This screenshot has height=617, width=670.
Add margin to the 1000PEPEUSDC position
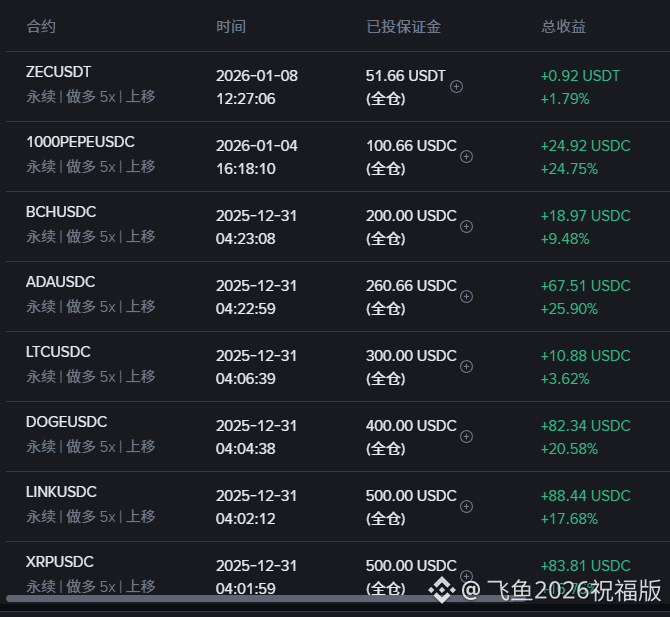tap(466, 157)
